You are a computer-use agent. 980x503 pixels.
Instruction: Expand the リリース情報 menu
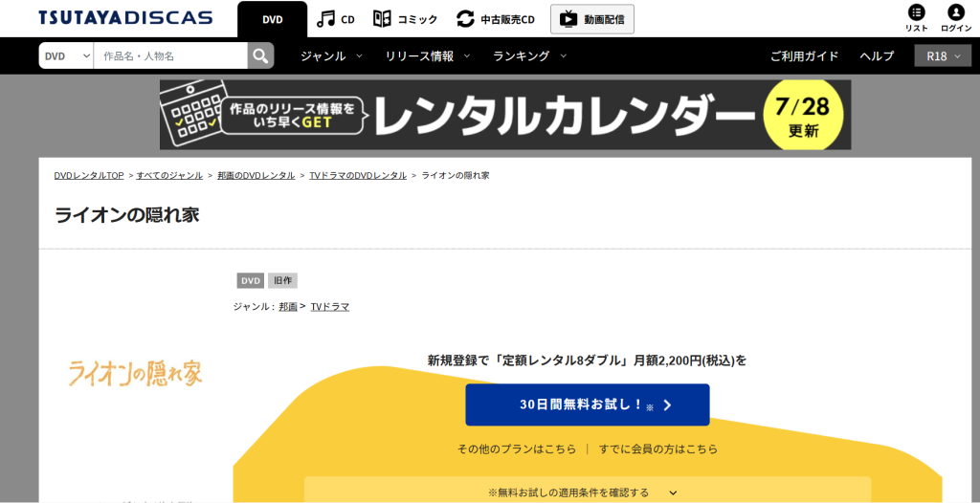[x=428, y=55]
